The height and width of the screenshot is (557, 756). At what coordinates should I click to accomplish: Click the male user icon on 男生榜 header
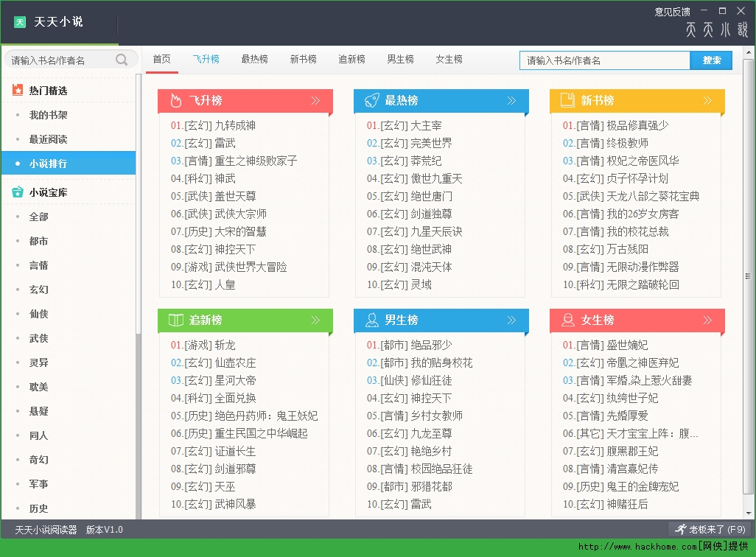[371, 320]
